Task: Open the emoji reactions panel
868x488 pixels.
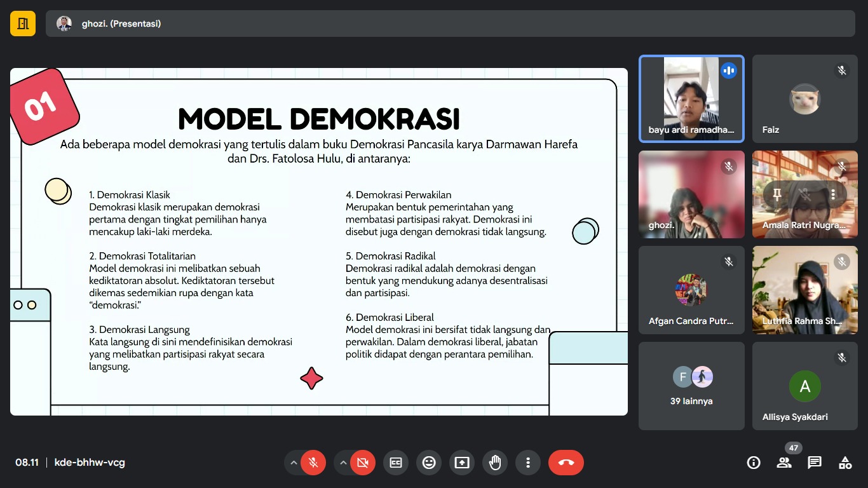Action: [x=429, y=463]
